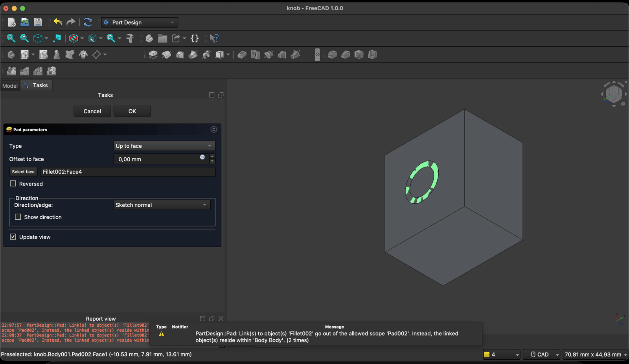Click the Measure caliper icon
The width and height of the screenshot is (629, 364).
coord(130,38)
